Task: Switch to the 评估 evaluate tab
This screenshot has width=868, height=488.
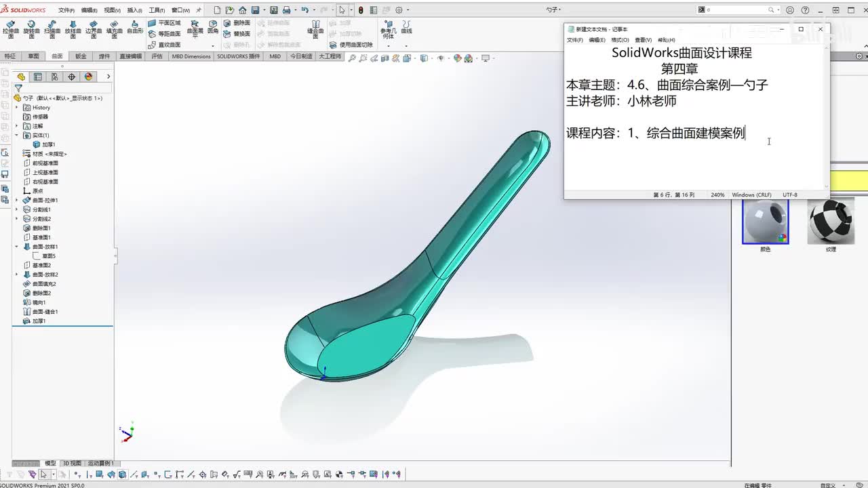Action: 157,56
